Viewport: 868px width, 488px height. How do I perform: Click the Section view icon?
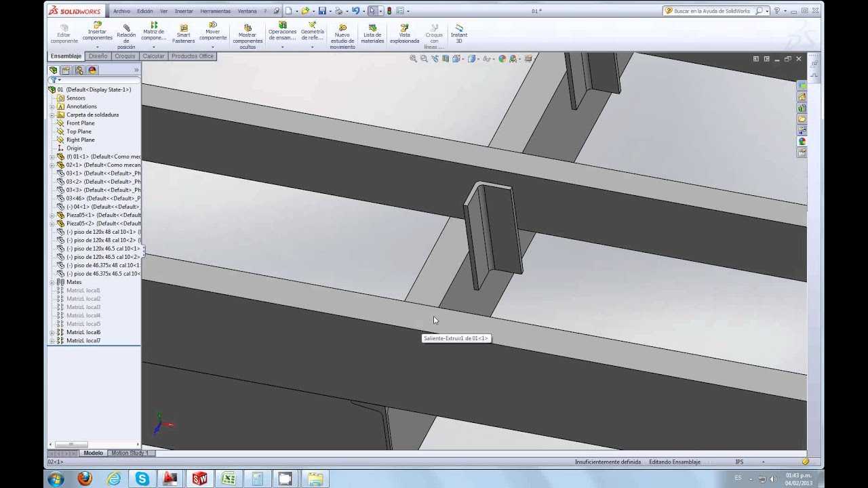coord(446,59)
